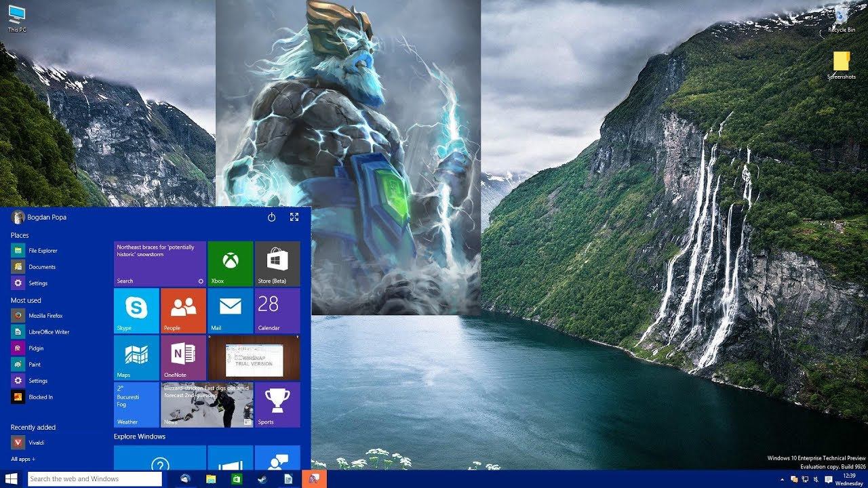This screenshot has width=868, height=488.
Task: Open the Maps tile
Action: (x=136, y=357)
